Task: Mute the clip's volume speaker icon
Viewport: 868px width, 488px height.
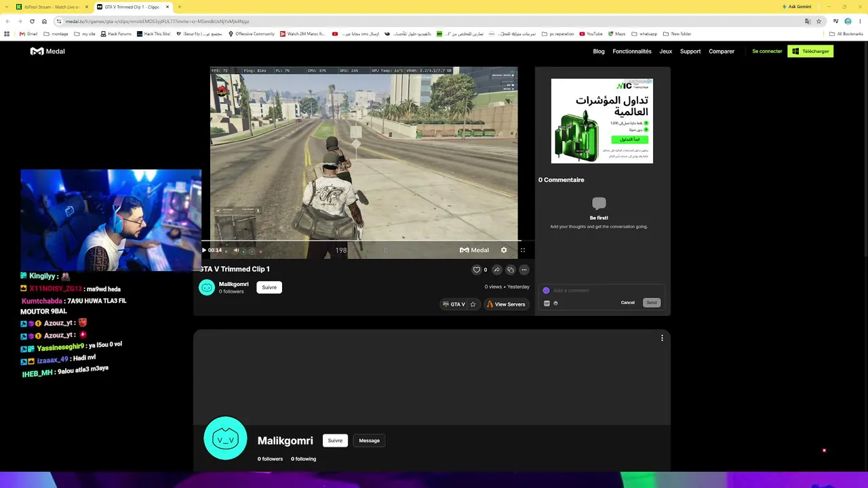Action: (236, 250)
